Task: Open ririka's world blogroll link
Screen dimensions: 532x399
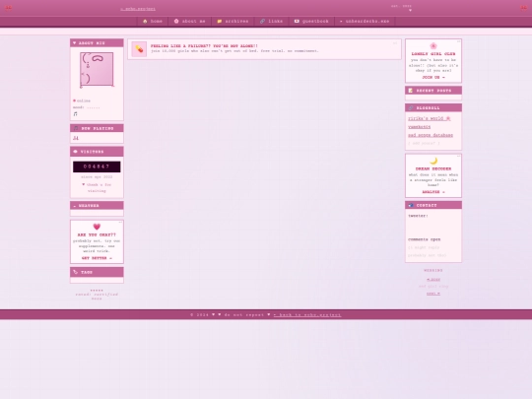Action: (x=430, y=118)
